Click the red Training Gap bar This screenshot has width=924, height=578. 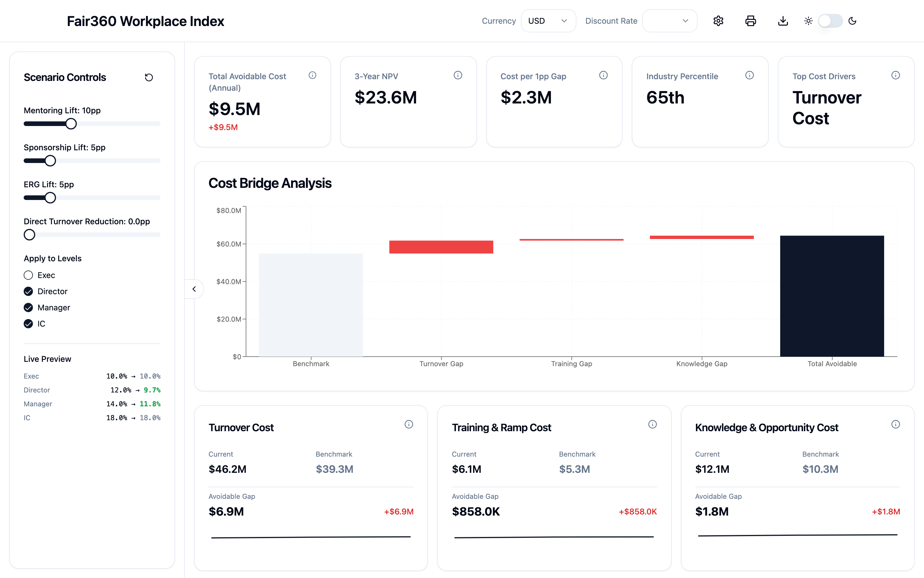(572, 240)
